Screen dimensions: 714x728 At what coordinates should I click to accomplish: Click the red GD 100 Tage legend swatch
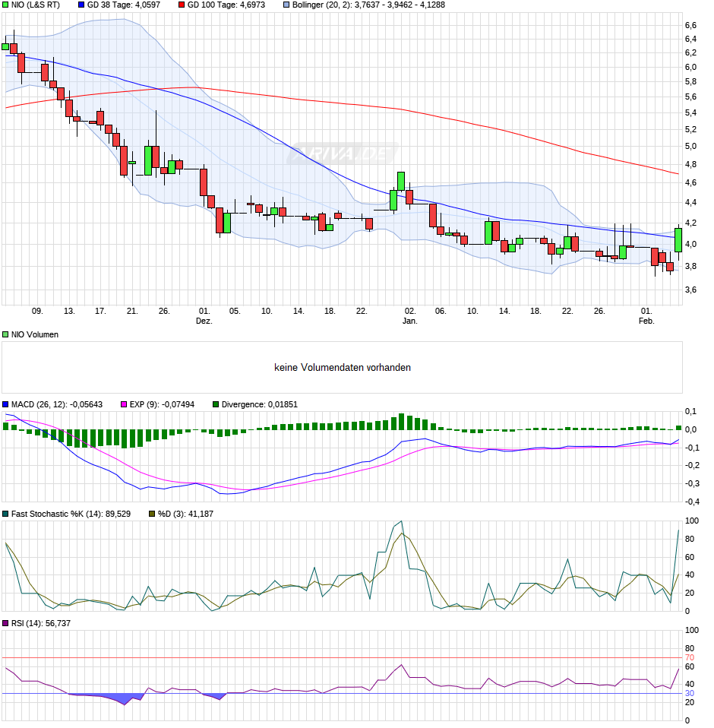[x=182, y=5]
